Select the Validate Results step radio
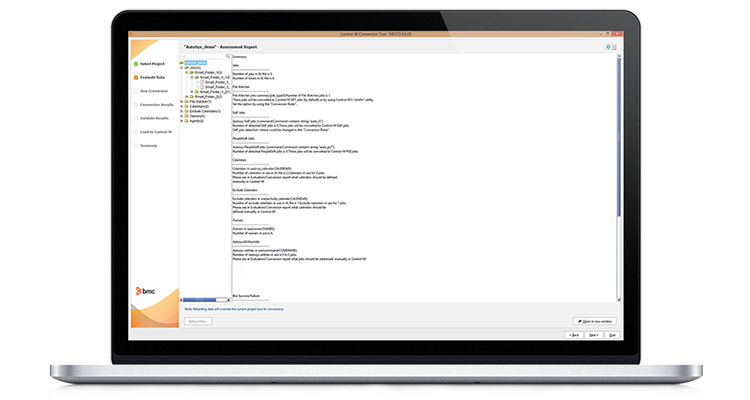 tap(135, 118)
